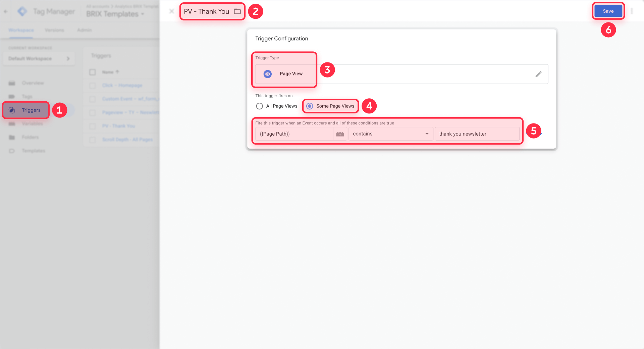Close the trigger editor panel
Screen dimensions: 644x349
[x=172, y=11]
